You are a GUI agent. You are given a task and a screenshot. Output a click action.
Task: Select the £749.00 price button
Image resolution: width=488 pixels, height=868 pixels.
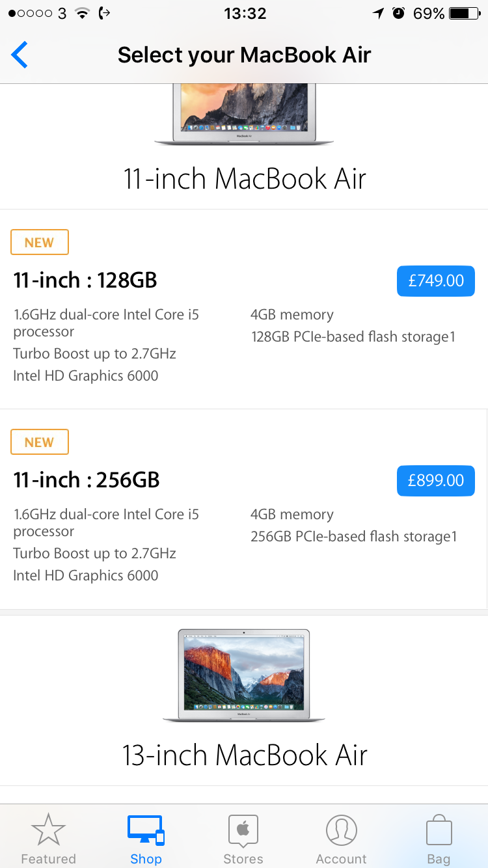[435, 281]
